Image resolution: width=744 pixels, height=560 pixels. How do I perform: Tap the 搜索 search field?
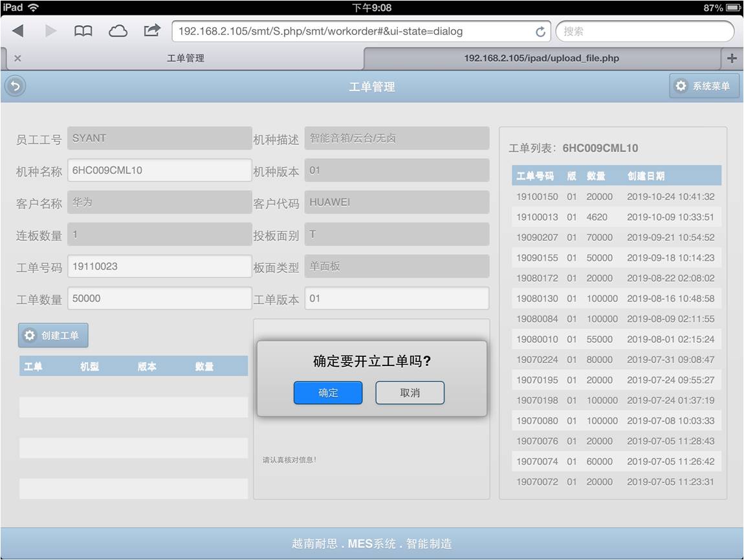coord(644,31)
